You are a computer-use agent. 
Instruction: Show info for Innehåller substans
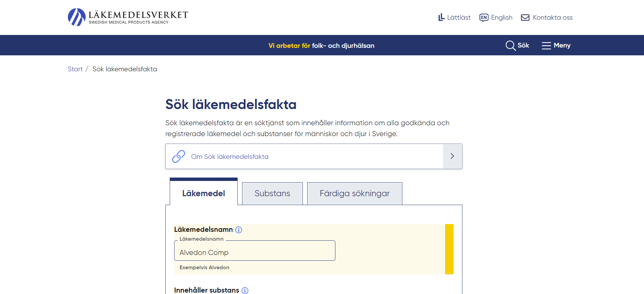pos(245,290)
